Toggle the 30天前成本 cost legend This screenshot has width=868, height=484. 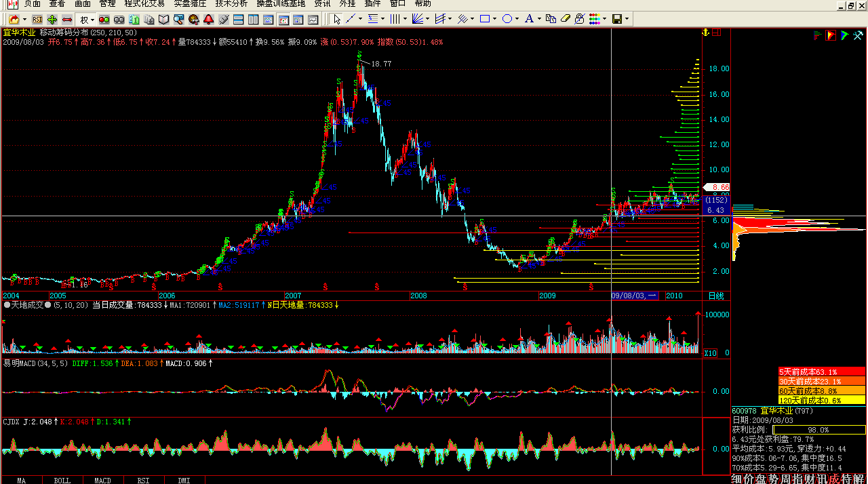tap(822, 381)
